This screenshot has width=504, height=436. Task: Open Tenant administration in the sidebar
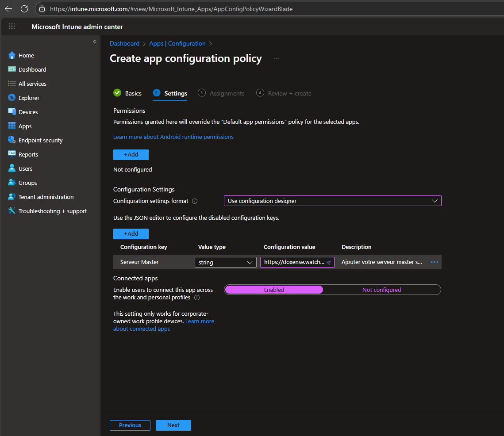click(46, 197)
